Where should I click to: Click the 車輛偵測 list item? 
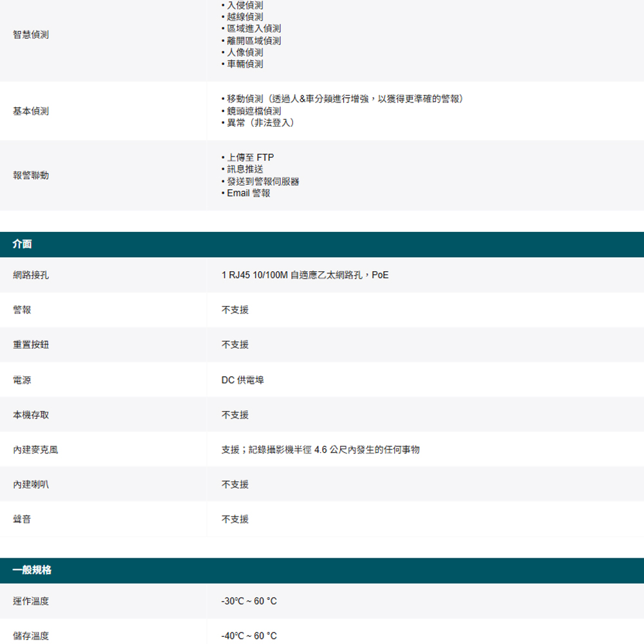pyautogui.click(x=245, y=64)
